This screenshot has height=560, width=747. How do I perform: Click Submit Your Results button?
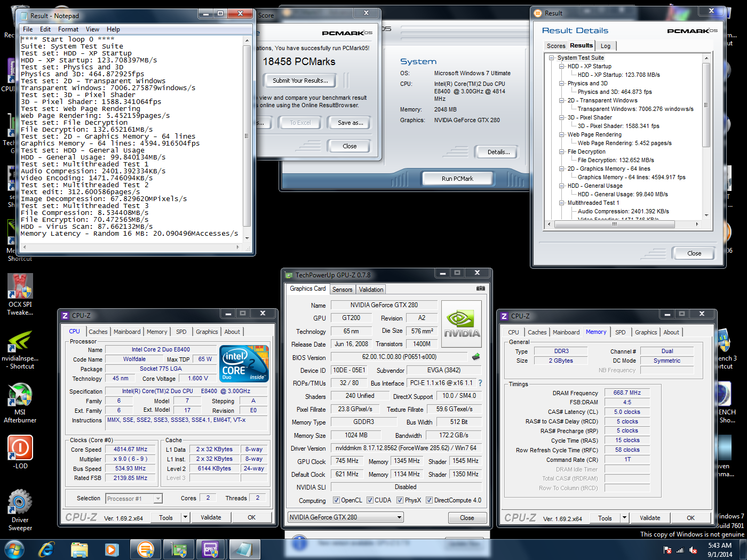(300, 81)
